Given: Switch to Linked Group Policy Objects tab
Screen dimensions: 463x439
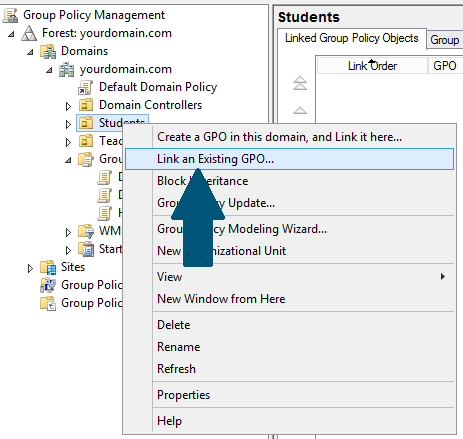Looking at the screenshot, I should click(352, 38).
